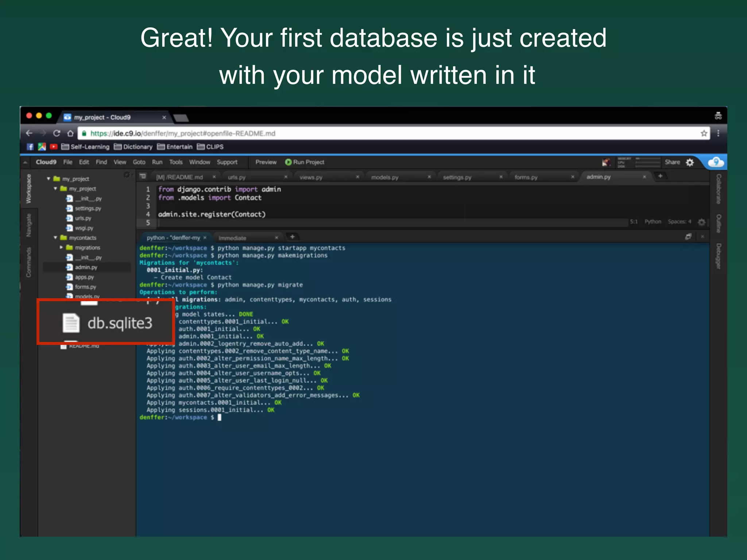Collapse the mycontacts folder

[x=55, y=238]
